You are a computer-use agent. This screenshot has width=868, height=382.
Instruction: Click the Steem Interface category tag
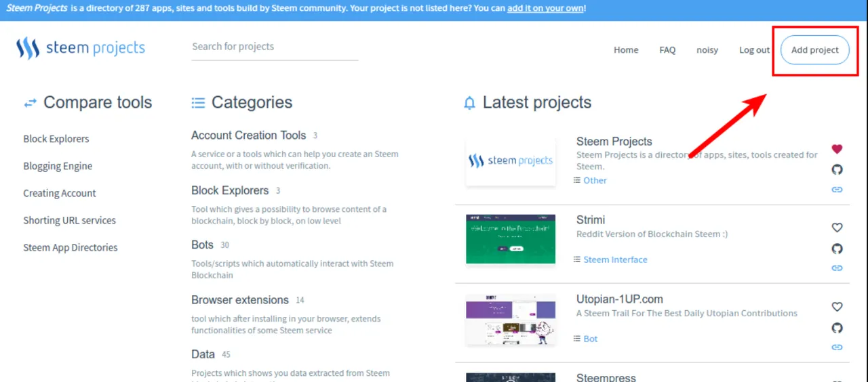[615, 259]
